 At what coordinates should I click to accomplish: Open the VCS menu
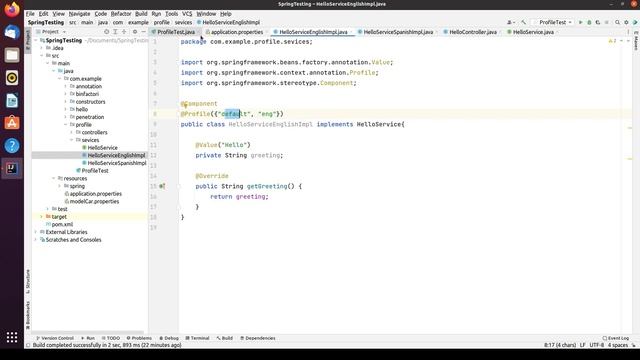(x=187, y=14)
